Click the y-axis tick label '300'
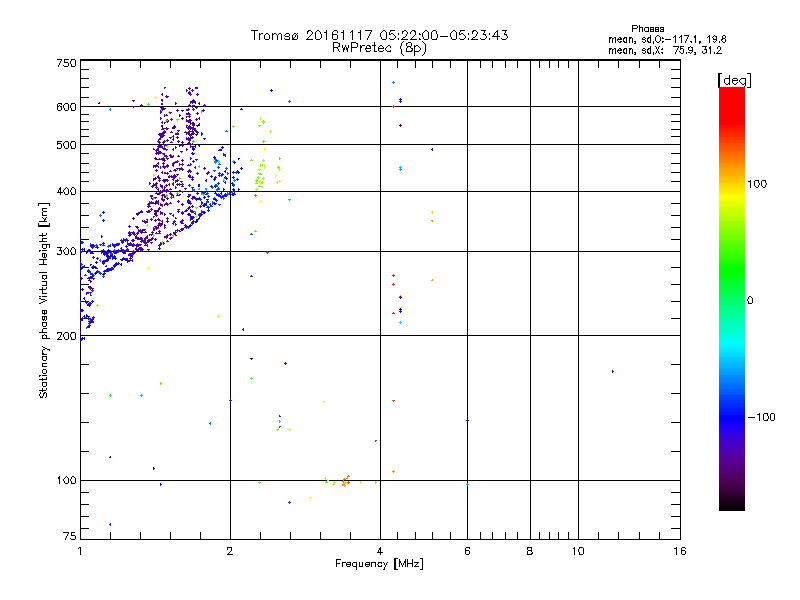The width and height of the screenshot is (800, 600). (66, 251)
